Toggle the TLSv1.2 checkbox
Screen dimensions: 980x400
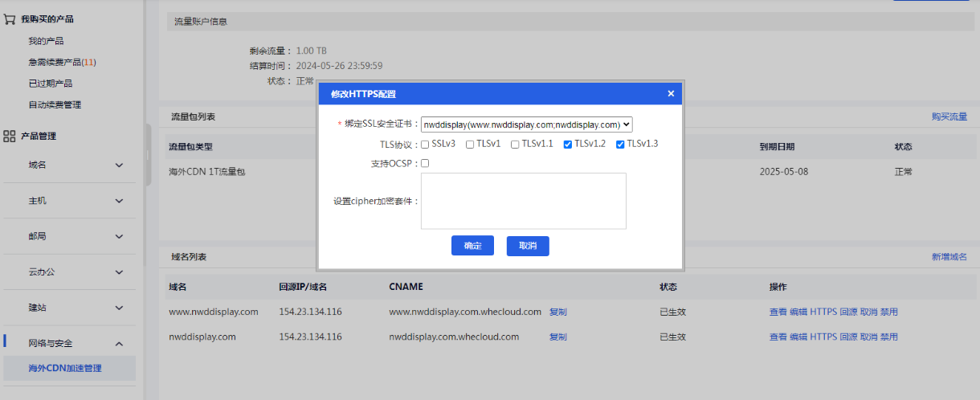point(568,145)
